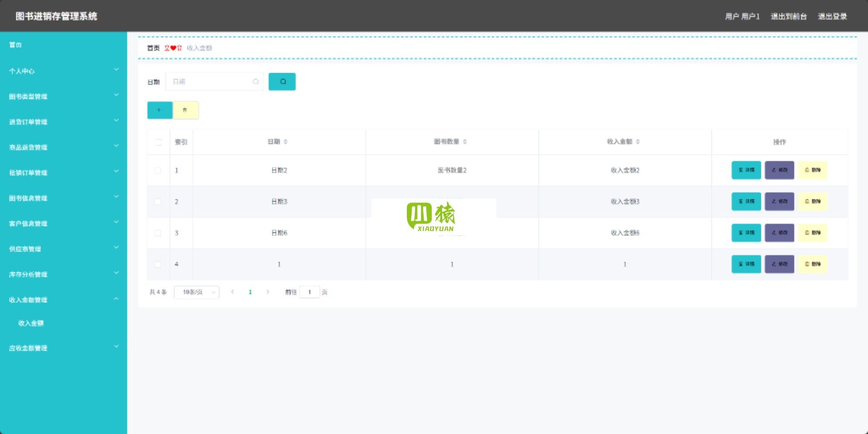
Task: Expand the 库存分析管理 sidebar menu
Action: [x=64, y=274]
